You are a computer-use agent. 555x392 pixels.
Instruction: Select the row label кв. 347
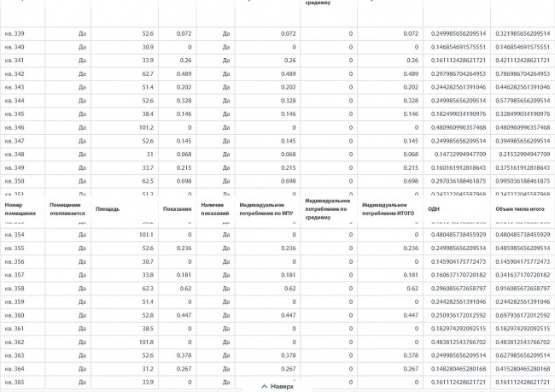[15, 141]
